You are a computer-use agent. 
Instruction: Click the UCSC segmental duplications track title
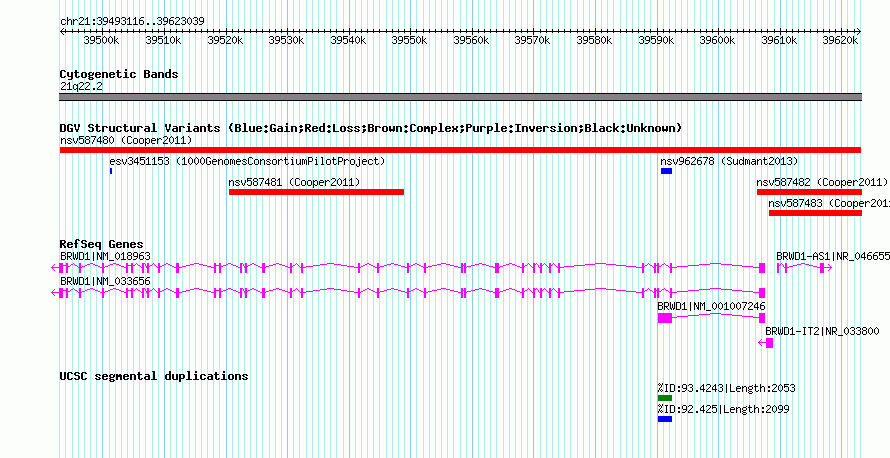click(154, 376)
